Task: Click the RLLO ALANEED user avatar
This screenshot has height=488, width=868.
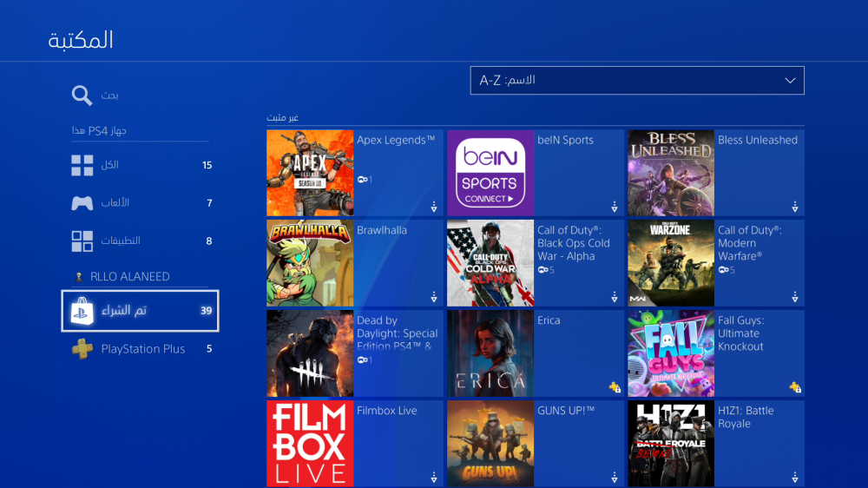Action: click(x=79, y=276)
